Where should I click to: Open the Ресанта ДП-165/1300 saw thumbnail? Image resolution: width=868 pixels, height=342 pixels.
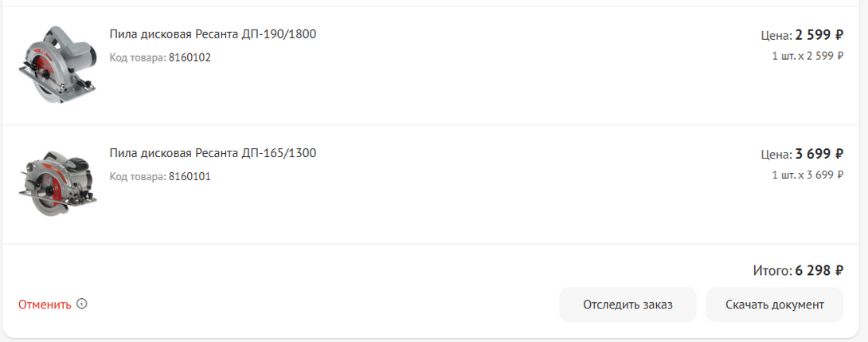pos(57,183)
